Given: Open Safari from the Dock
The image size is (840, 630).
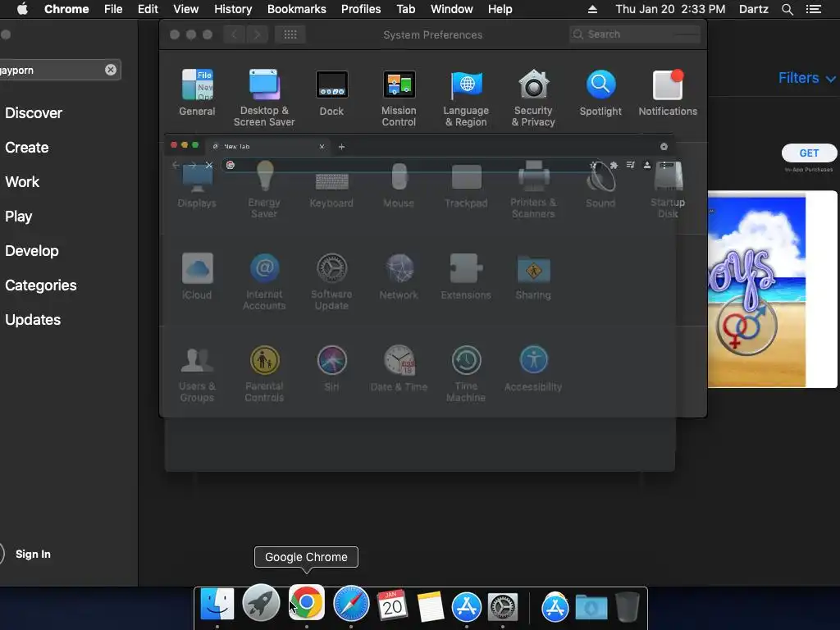Looking at the screenshot, I should point(351,604).
